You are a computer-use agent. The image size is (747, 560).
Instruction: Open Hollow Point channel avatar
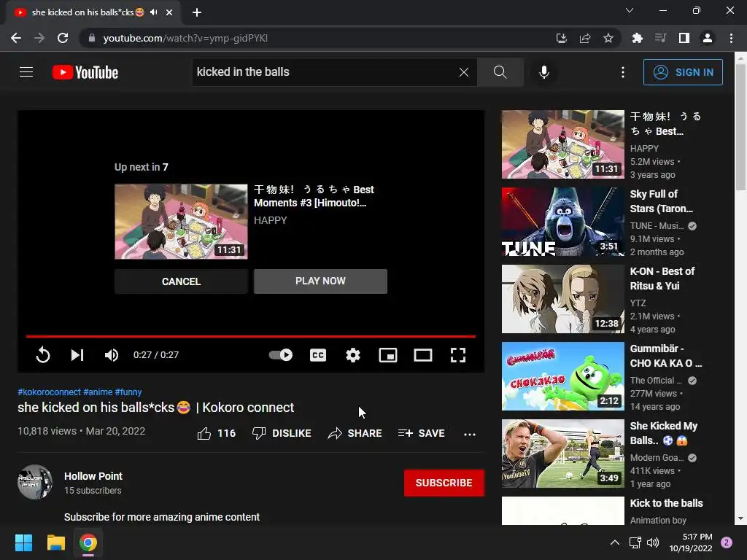point(35,482)
